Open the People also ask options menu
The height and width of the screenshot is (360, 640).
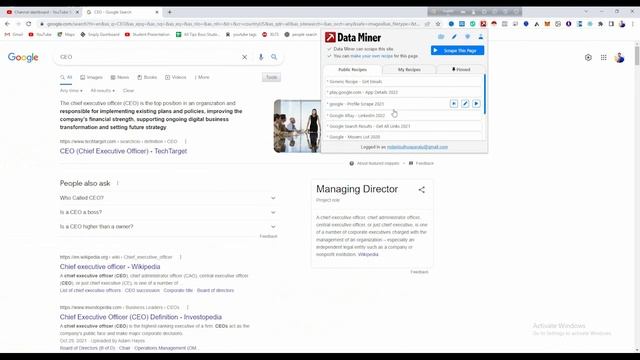tap(118, 183)
